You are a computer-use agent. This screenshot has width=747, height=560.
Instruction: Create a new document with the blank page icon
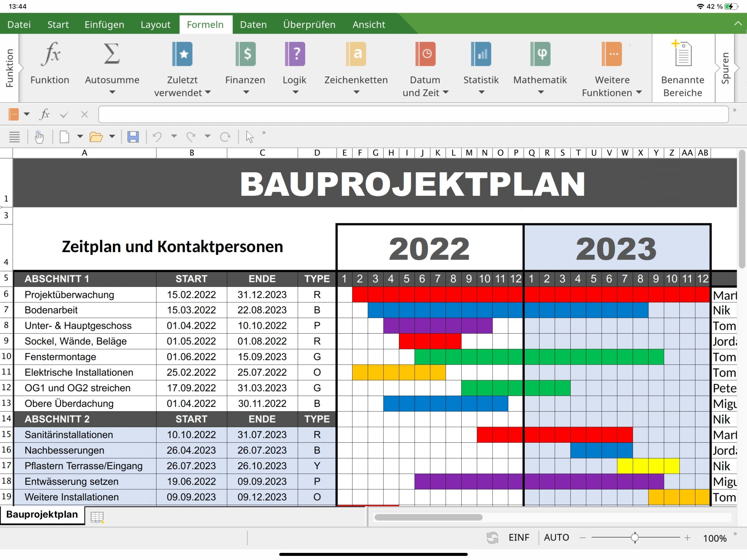point(64,137)
